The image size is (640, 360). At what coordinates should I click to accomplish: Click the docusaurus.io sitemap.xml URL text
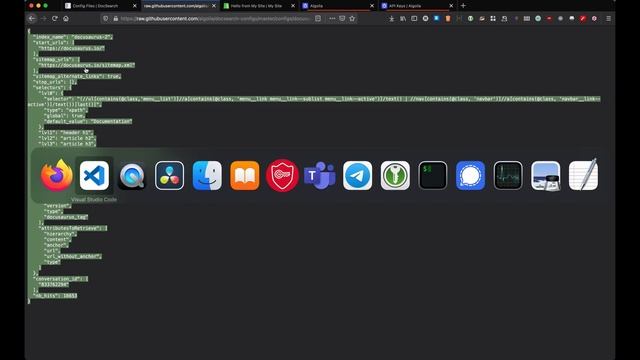pos(86,65)
